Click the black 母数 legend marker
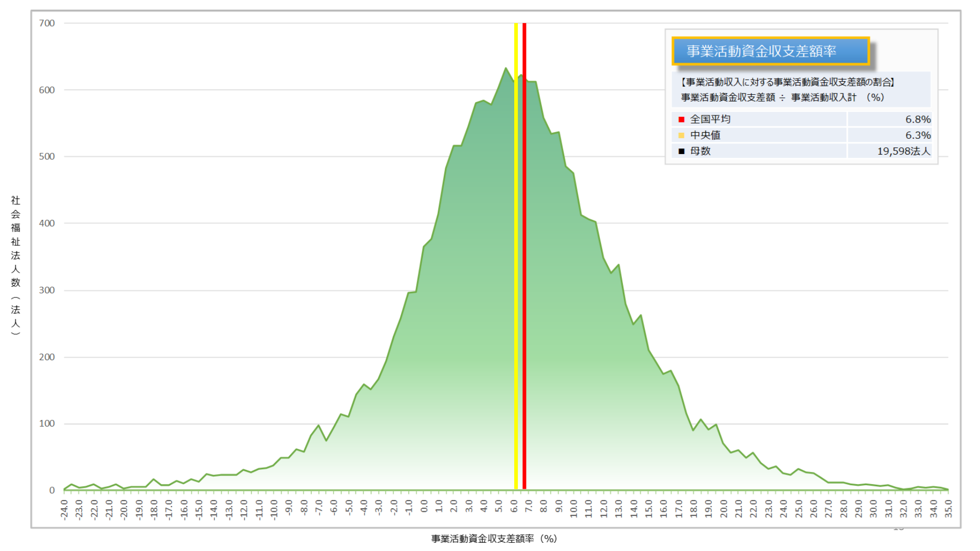 pyautogui.click(x=681, y=151)
